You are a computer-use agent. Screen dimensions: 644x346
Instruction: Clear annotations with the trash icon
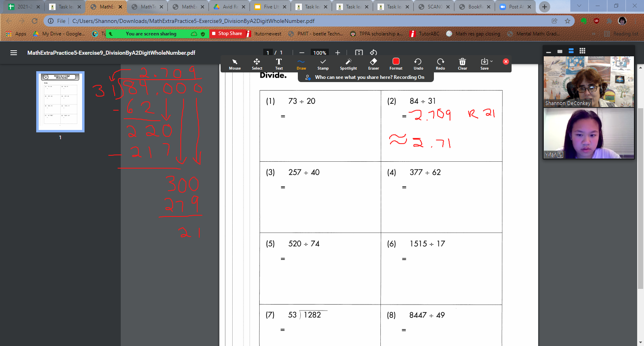pos(462,64)
